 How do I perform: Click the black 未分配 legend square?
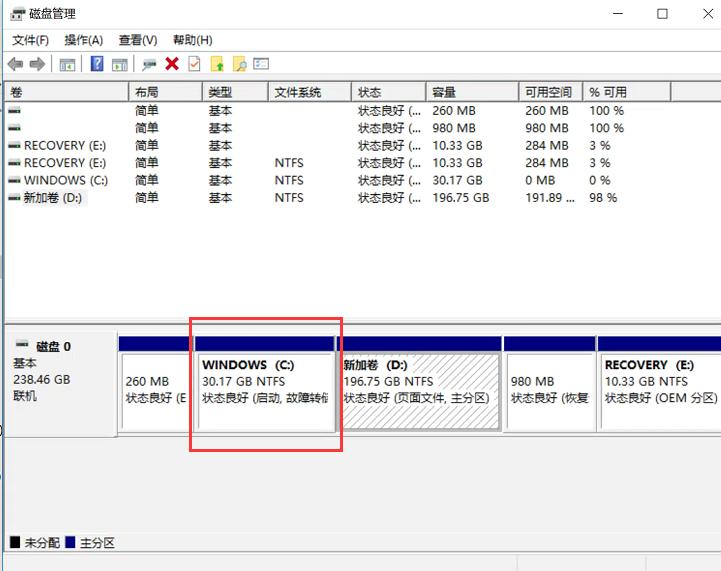pyautogui.click(x=15, y=542)
